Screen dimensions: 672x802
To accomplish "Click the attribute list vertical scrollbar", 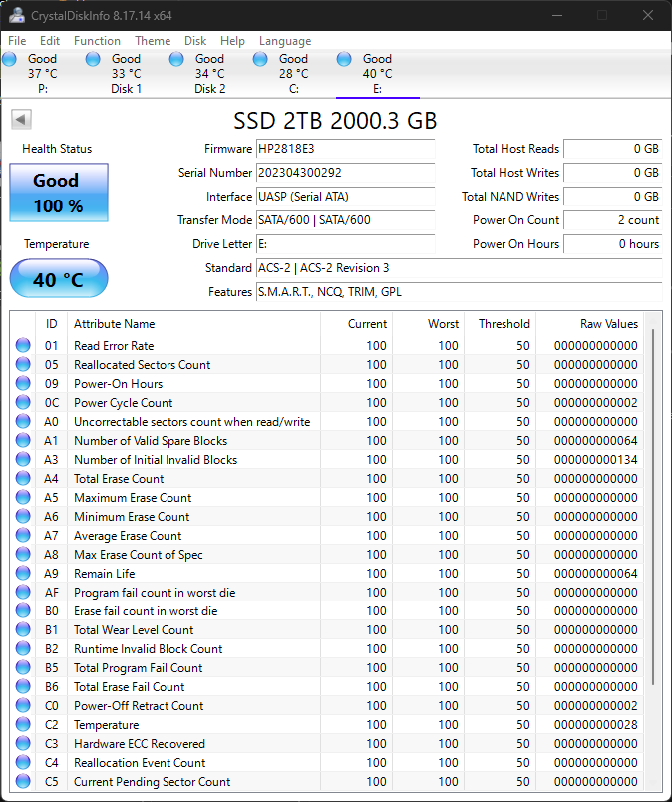I will pyautogui.click(x=655, y=499).
